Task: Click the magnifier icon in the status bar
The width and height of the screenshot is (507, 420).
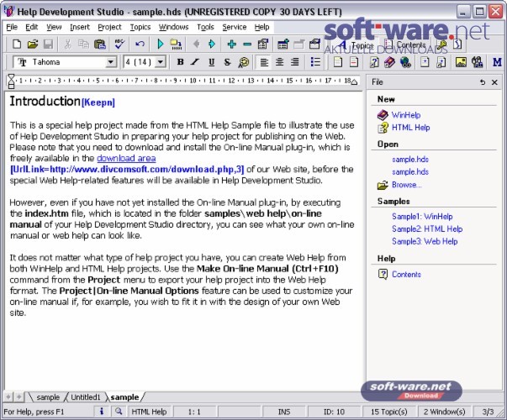Action: 119,412
